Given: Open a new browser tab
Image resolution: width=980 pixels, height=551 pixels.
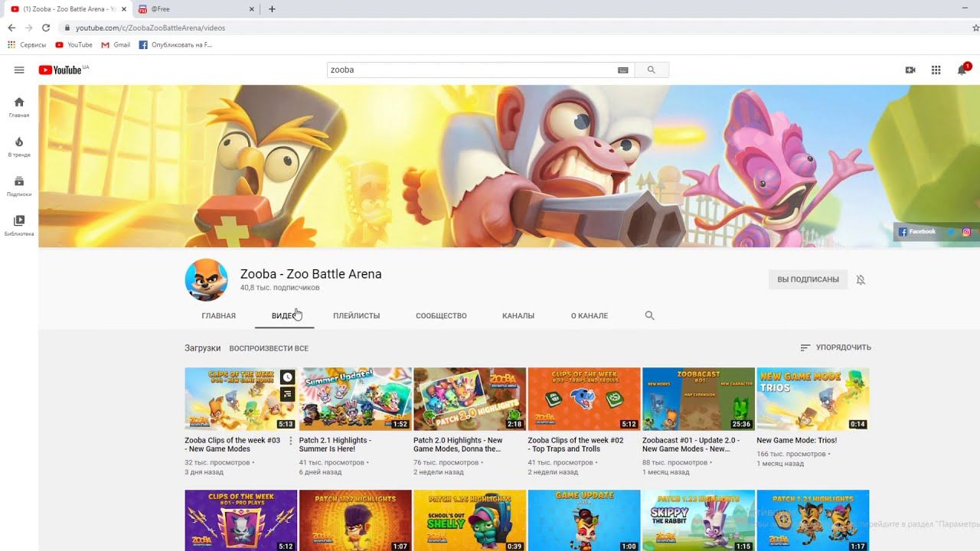Looking at the screenshot, I should (x=272, y=9).
